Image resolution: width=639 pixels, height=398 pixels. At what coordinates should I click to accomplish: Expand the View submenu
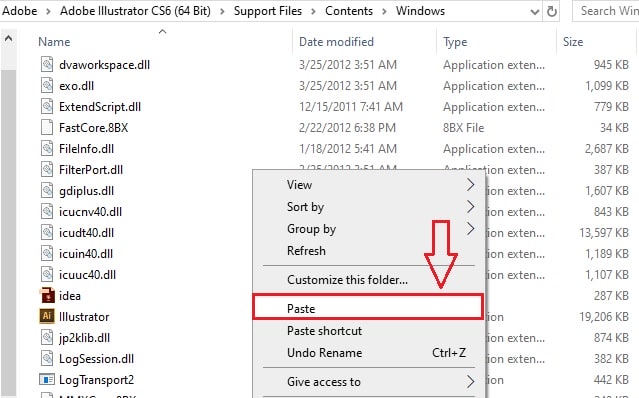pyautogui.click(x=470, y=185)
